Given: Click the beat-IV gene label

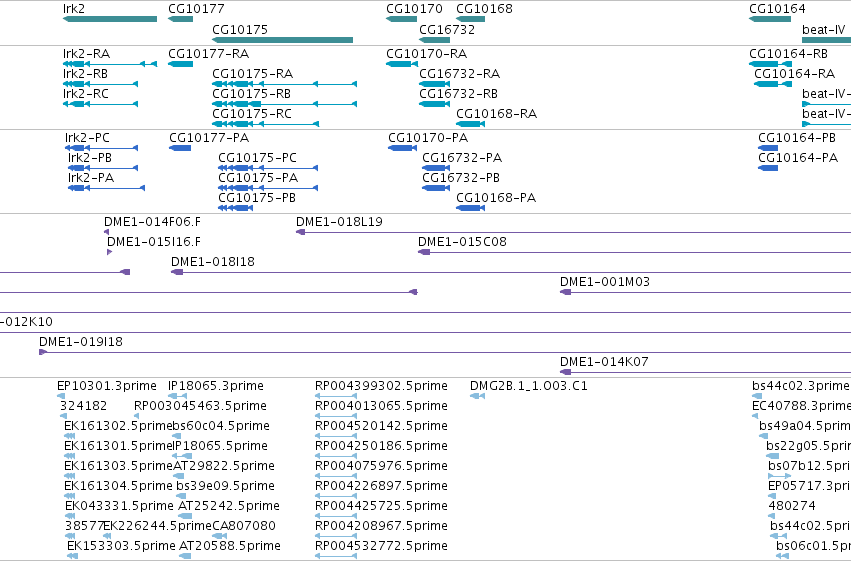Looking at the screenshot, I should click(x=824, y=29).
